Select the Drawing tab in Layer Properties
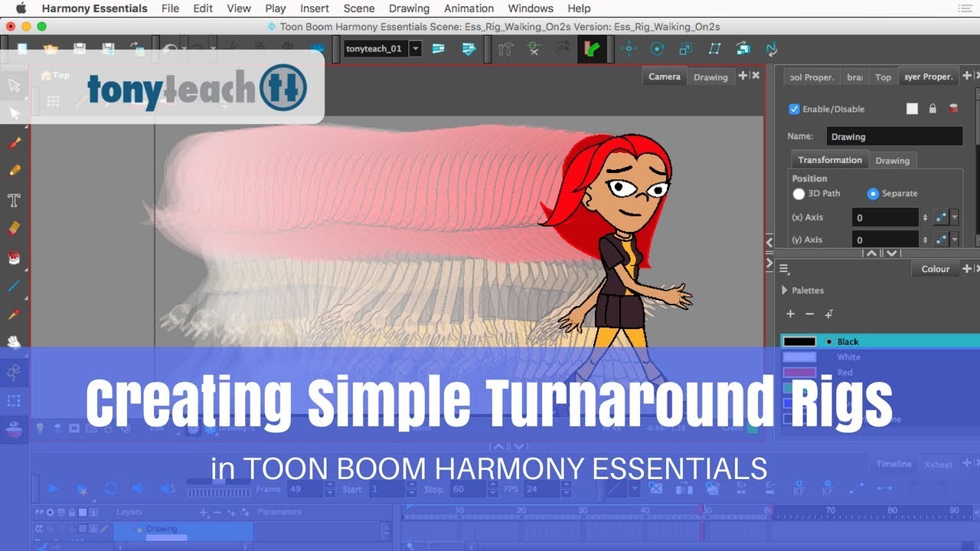Screen dimensions: 980x551 [893, 161]
